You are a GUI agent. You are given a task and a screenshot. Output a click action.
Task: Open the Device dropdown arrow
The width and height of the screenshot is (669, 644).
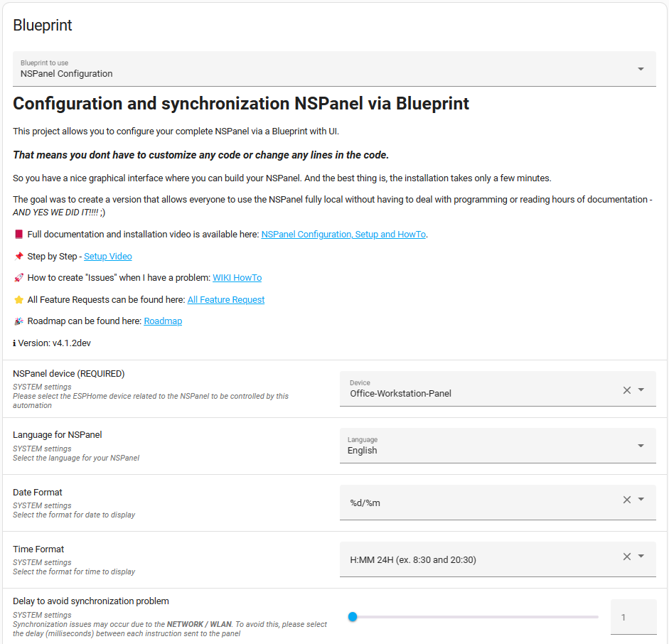[x=641, y=390]
